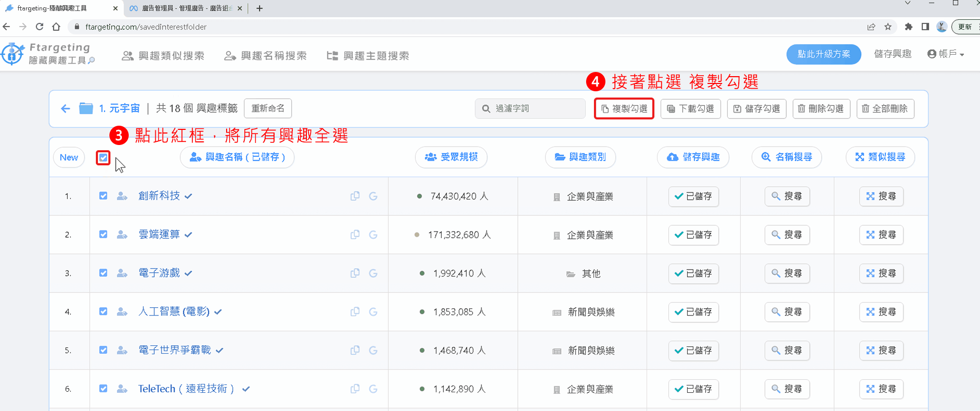Viewport: 980px width, 411px height.
Task: Open browser side panel icon
Action: [x=925, y=27]
